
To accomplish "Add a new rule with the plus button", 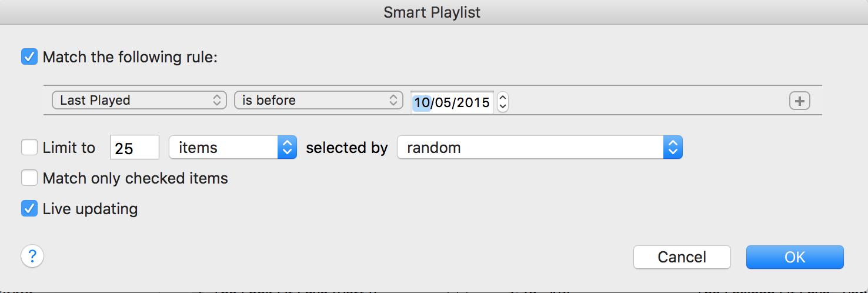I will tap(799, 101).
